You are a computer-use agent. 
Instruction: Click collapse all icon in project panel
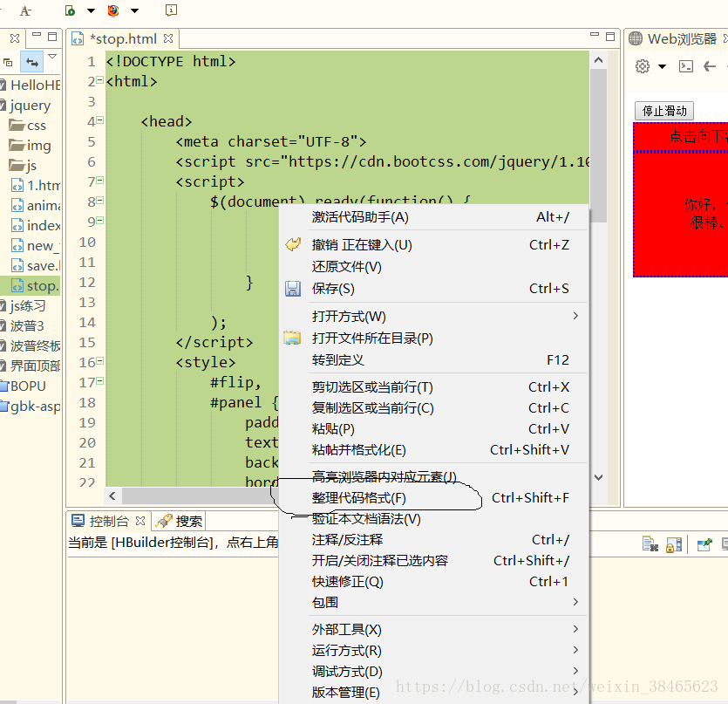click(x=8, y=62)
